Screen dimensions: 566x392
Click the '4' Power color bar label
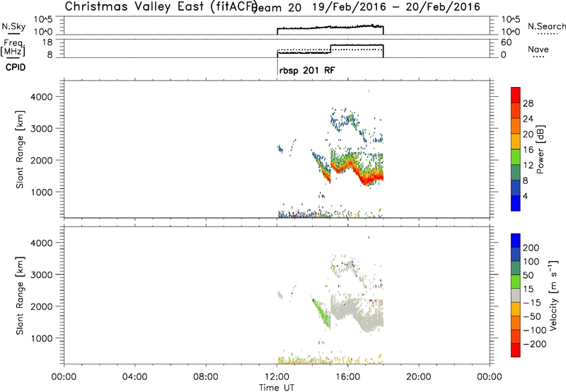525,197
